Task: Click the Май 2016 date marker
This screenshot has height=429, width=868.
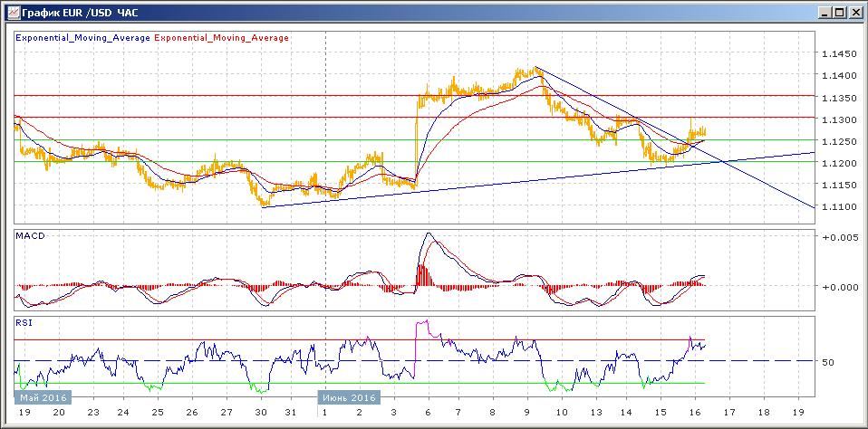Action: (x=42, y=397)
